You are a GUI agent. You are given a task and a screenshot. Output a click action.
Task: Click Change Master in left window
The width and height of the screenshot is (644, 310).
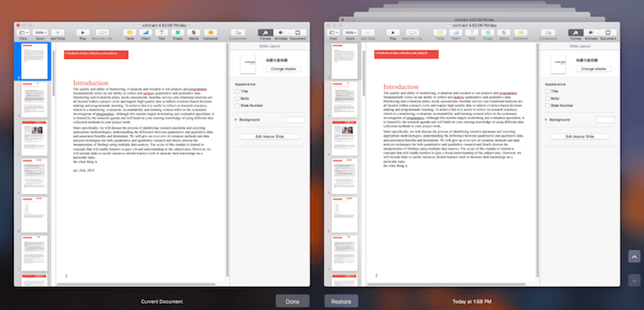point(283,69)
